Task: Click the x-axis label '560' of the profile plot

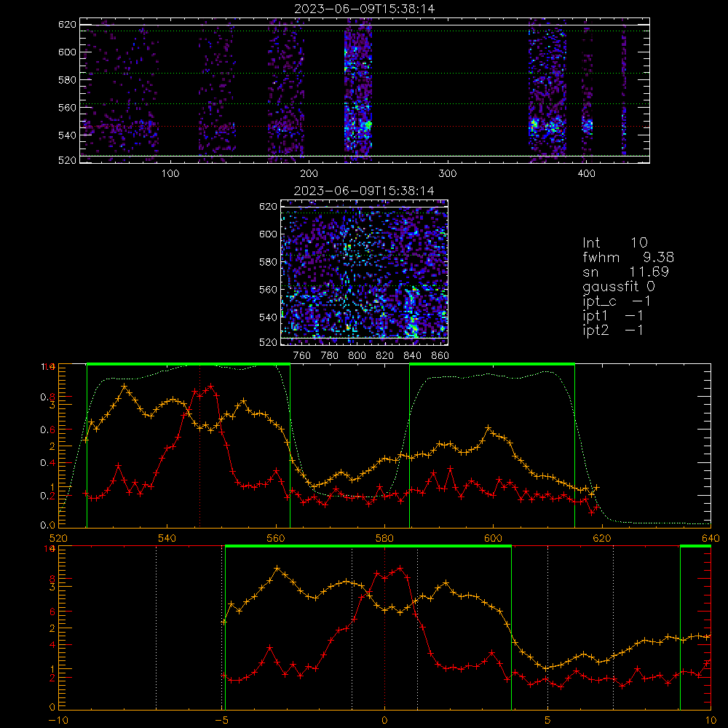Action: pos(276,538)
